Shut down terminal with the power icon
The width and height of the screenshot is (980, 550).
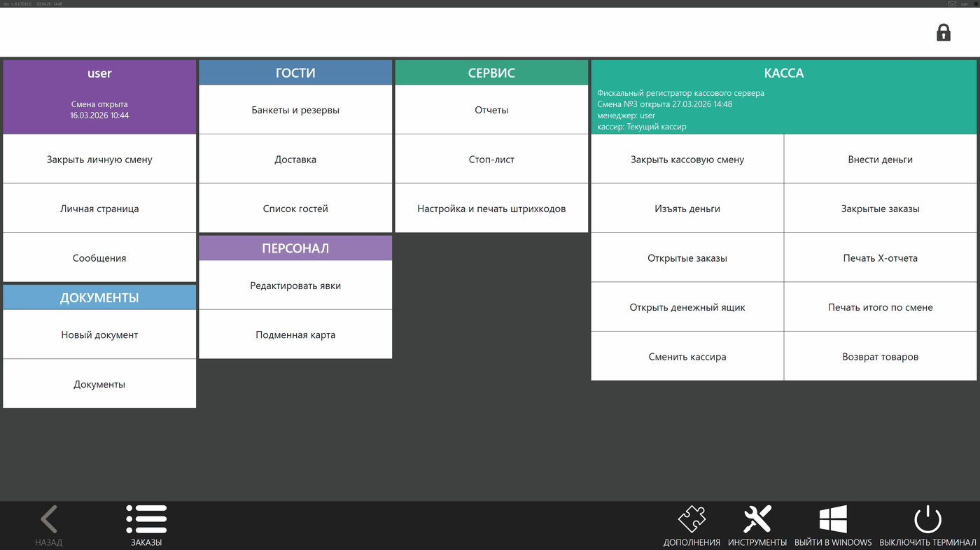[927, 519]
